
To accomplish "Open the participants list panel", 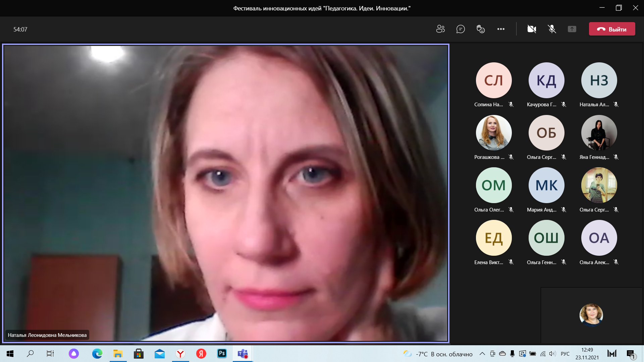I will 440,29.
